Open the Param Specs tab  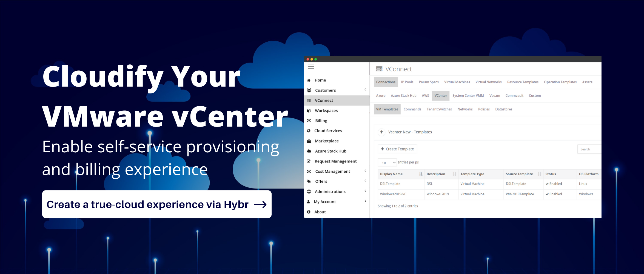pos(429,82)
